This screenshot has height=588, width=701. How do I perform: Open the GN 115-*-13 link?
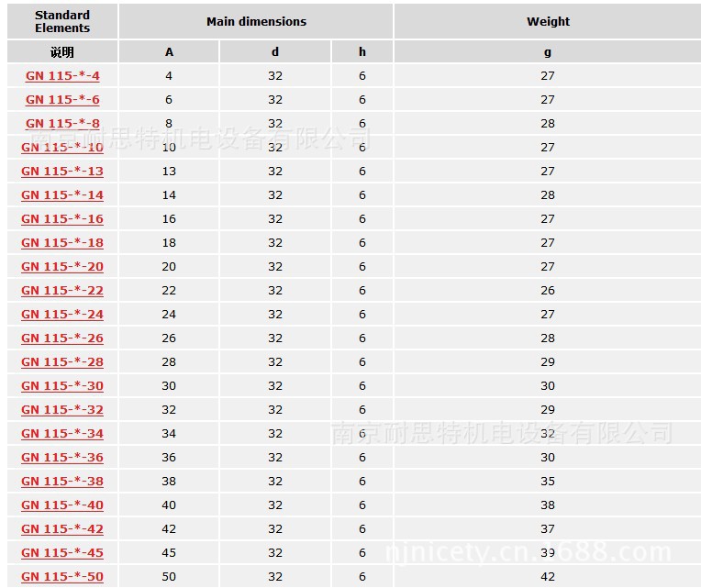tap(62, 172)
